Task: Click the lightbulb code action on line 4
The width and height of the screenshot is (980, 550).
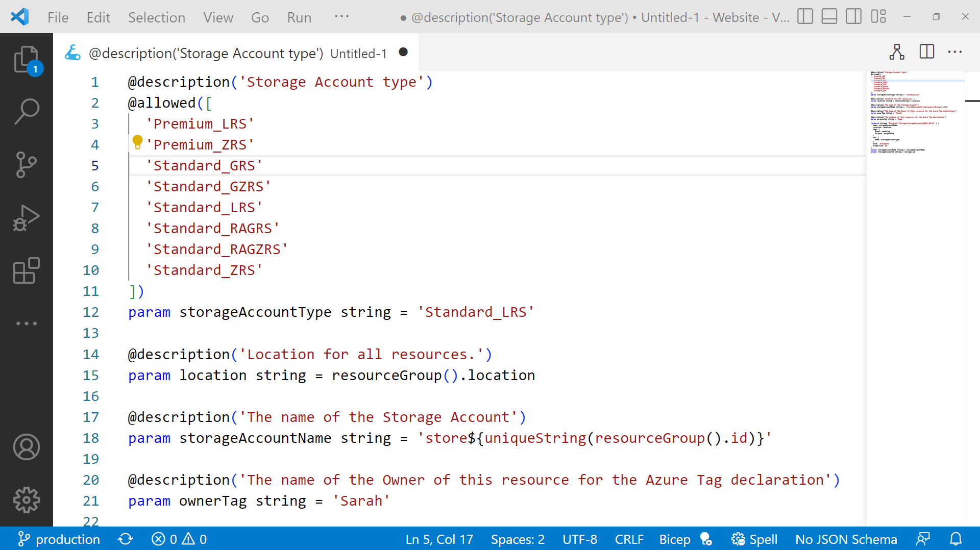Action: 137,142
